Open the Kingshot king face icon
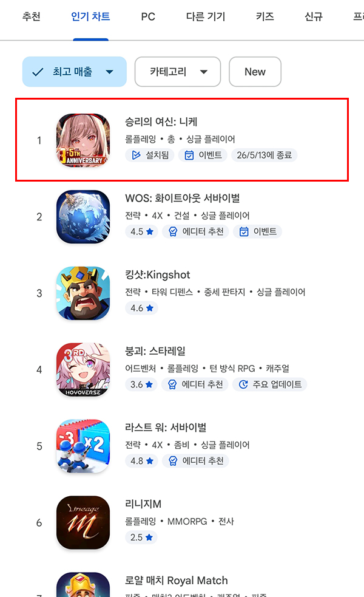 click(83, 293)
